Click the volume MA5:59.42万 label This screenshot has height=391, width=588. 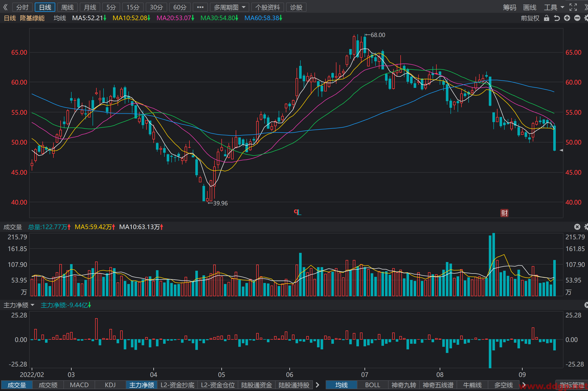tap(95, 227)
